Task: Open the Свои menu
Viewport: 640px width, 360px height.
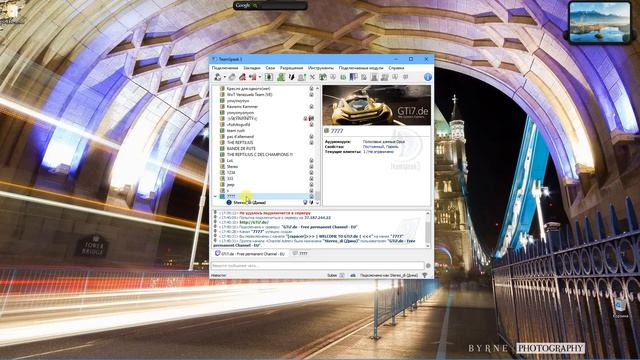Action: coord(270,68)
